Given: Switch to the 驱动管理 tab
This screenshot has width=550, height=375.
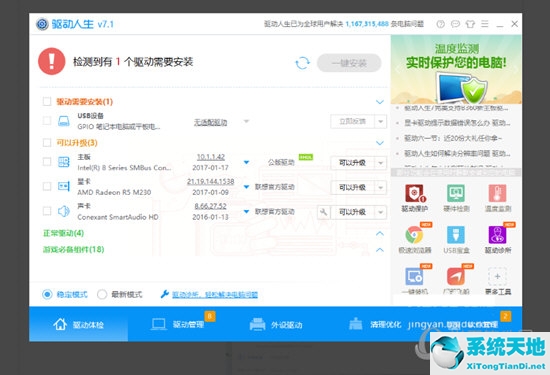Looking at the screenshot, I should pyautogui.click(x=178, y=324).
